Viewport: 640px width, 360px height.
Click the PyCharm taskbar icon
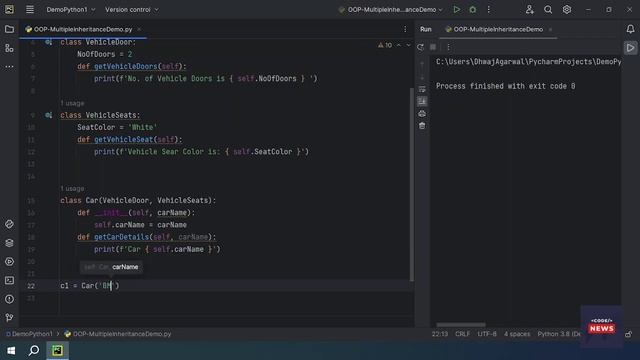tap(57, 351)
